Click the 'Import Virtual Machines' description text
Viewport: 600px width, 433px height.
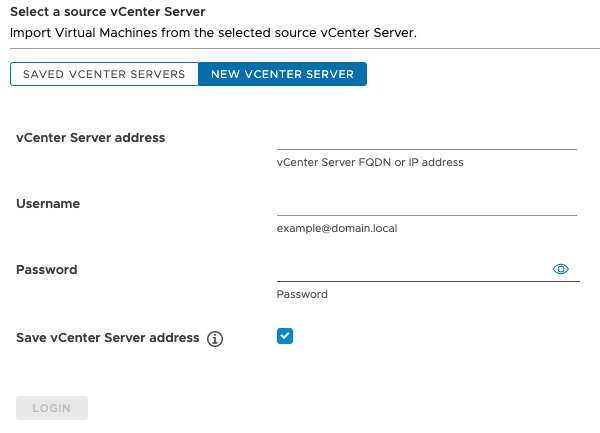[212, 33]
